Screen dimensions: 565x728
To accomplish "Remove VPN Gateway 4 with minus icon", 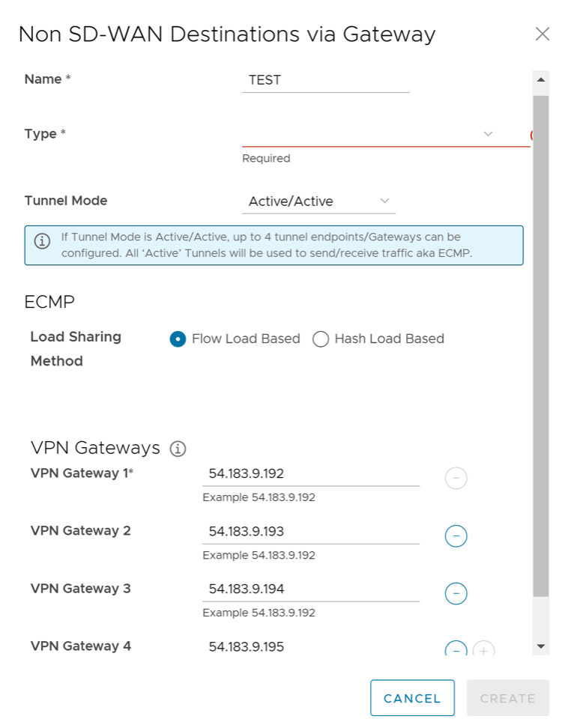I will pos(456,649).
